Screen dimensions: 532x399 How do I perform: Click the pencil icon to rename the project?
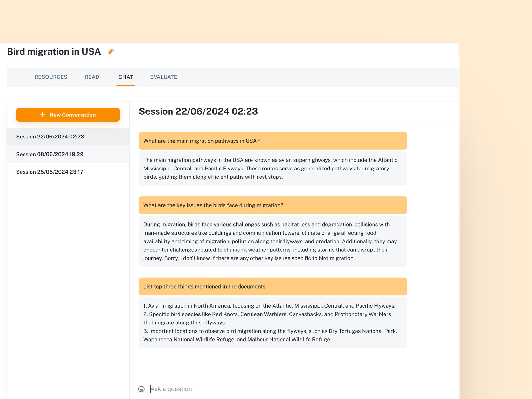pos(111,51)
